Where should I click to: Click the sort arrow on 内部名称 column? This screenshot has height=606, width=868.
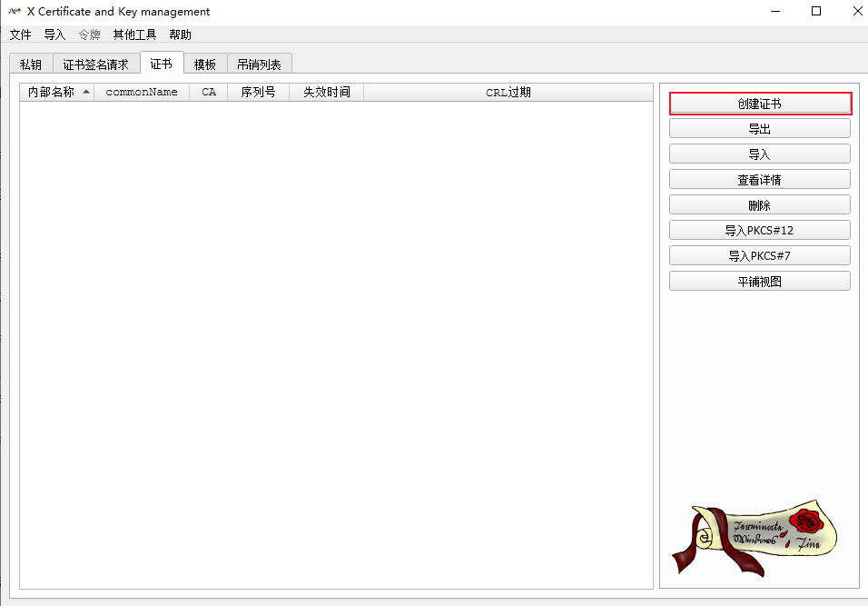click(86, 91)
